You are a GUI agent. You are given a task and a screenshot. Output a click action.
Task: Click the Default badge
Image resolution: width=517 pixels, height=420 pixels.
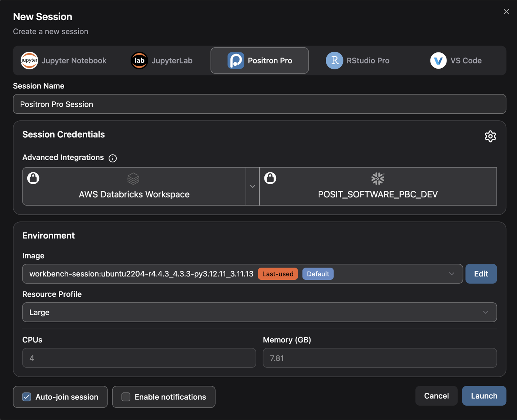[x=318, y=274]
